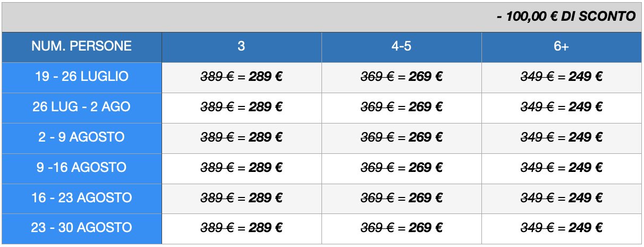Select the "19 - 26 LUGLIO" row header

pyautogui.click(x=82, y=77)
